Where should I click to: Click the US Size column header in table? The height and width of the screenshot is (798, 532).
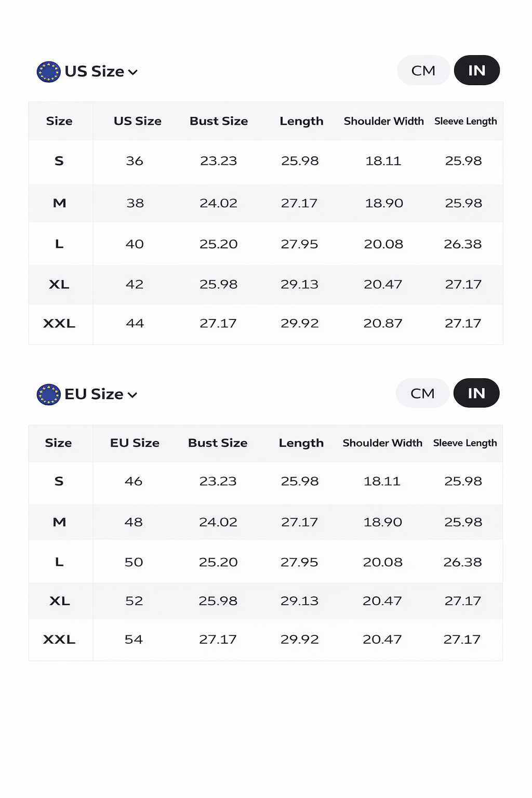[138, 121]
